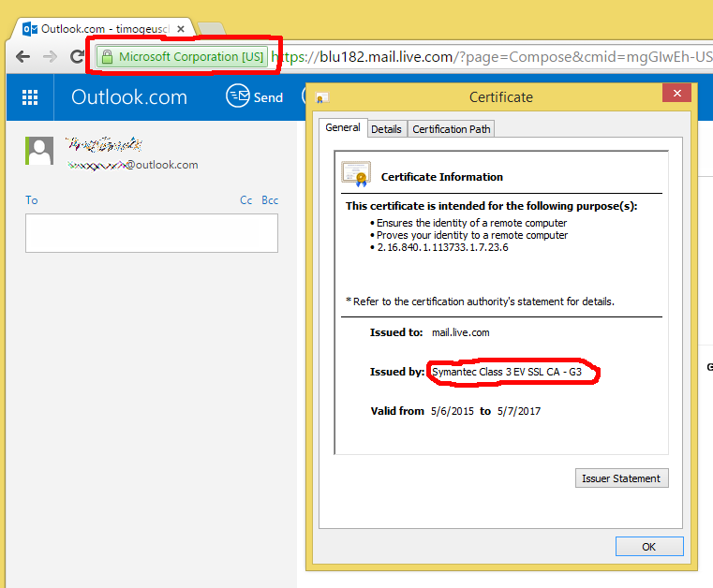
Task: Add Cc recipients link
Action: click(x=246, y=200)
